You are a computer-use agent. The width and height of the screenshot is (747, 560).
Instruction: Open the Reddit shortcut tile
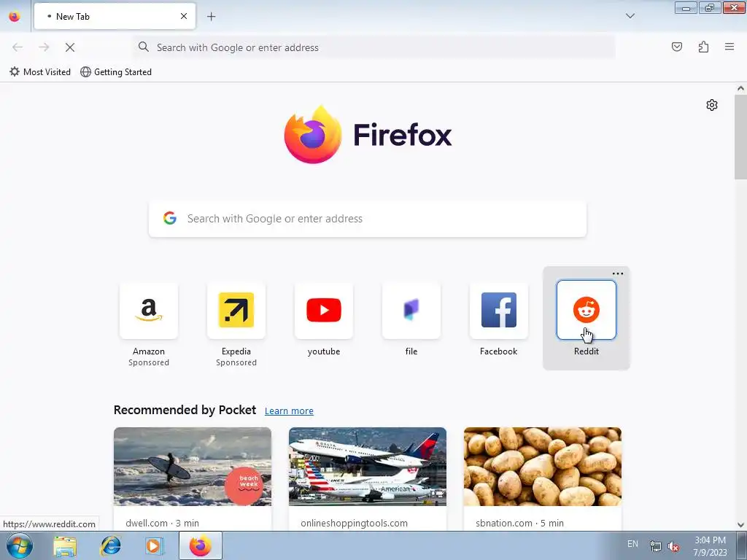[x=587, y=311]
